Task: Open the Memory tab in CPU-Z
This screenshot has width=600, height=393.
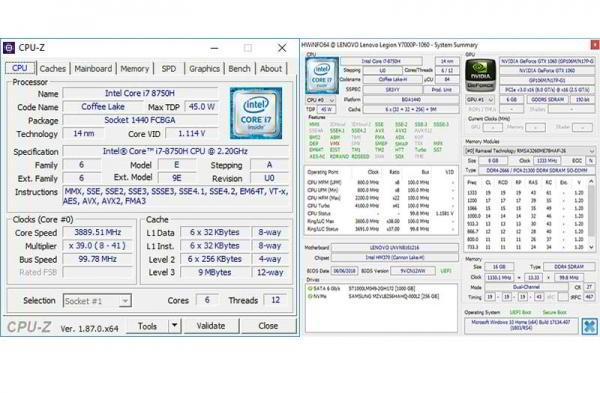Action: click(135, 69)
